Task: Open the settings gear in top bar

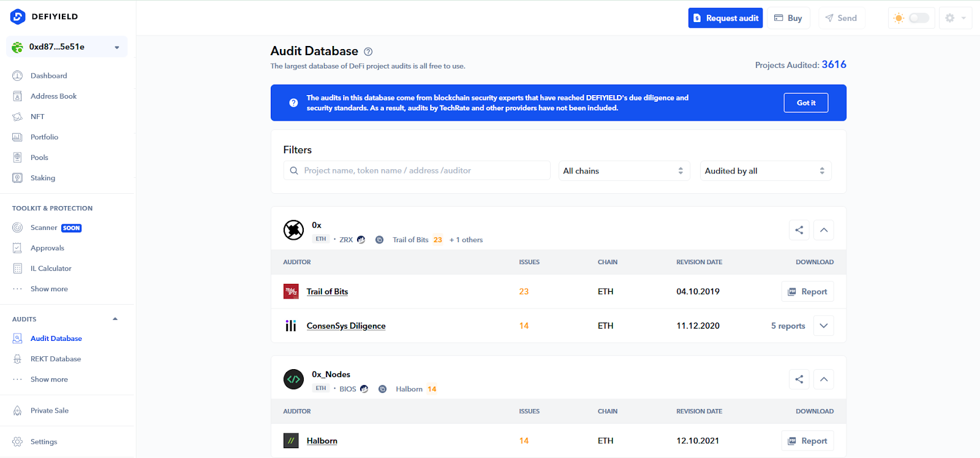Action: 950,18
